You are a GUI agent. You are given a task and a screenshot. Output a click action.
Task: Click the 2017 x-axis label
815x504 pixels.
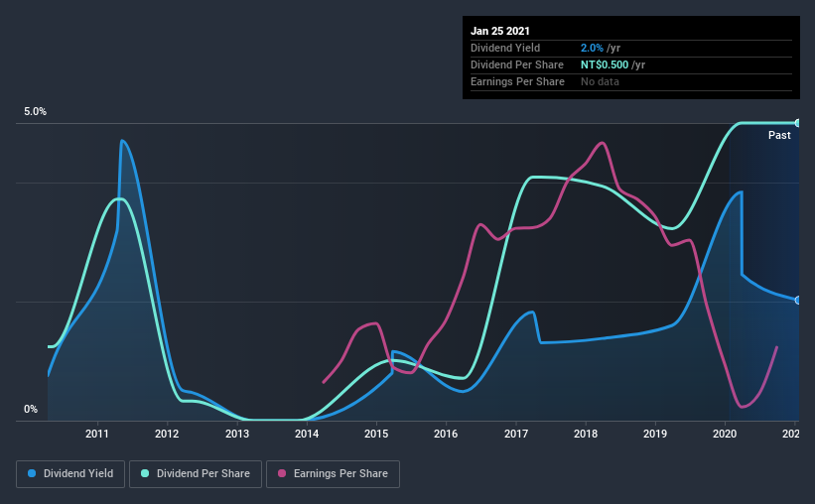pyautogui.click(x=516, y=434)
